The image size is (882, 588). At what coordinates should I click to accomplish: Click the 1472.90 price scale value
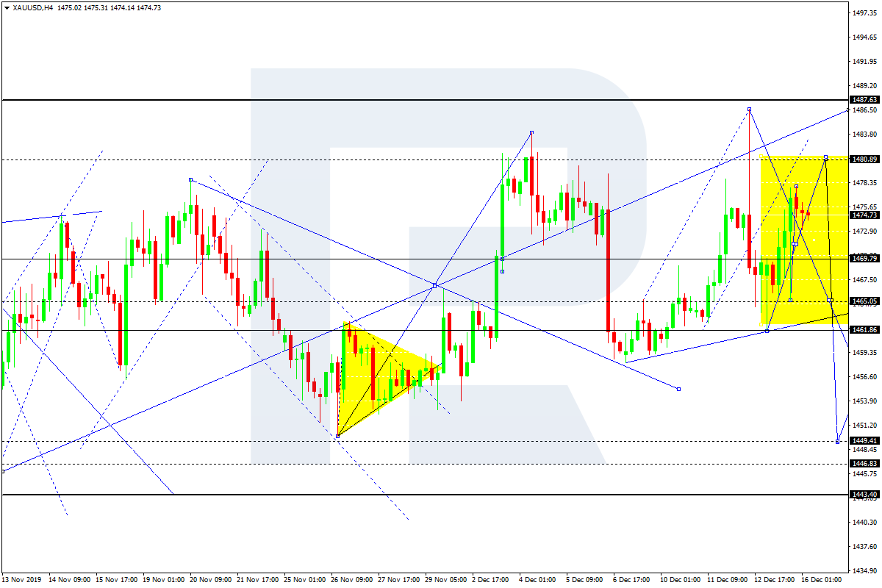click(864, 232)
